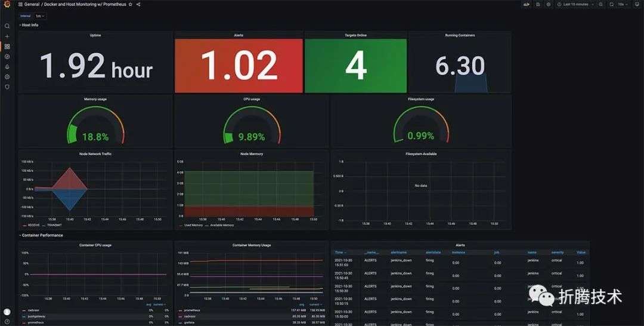
Task: Click the Uptime panel title
Action: 95,35
